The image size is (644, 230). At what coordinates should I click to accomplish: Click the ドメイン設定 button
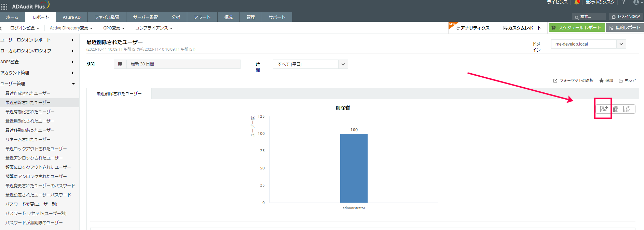click(626, 17)
